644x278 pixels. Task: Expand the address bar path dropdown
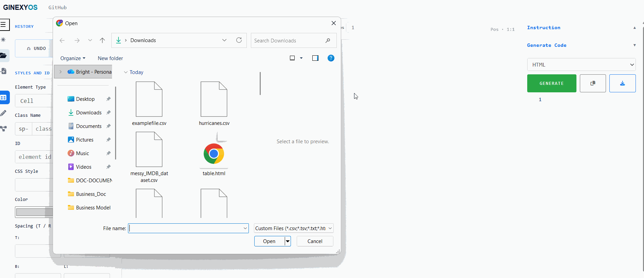coord(224,40)
